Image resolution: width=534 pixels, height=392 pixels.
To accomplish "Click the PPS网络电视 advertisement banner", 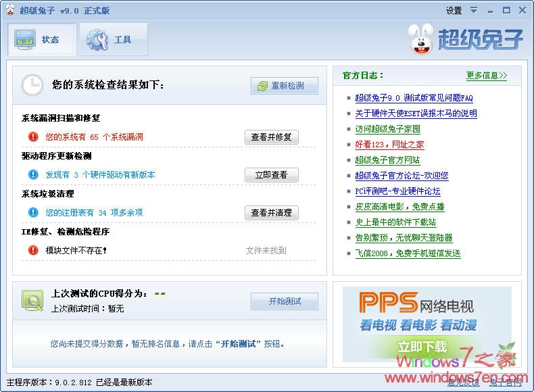I will (427, 324).
